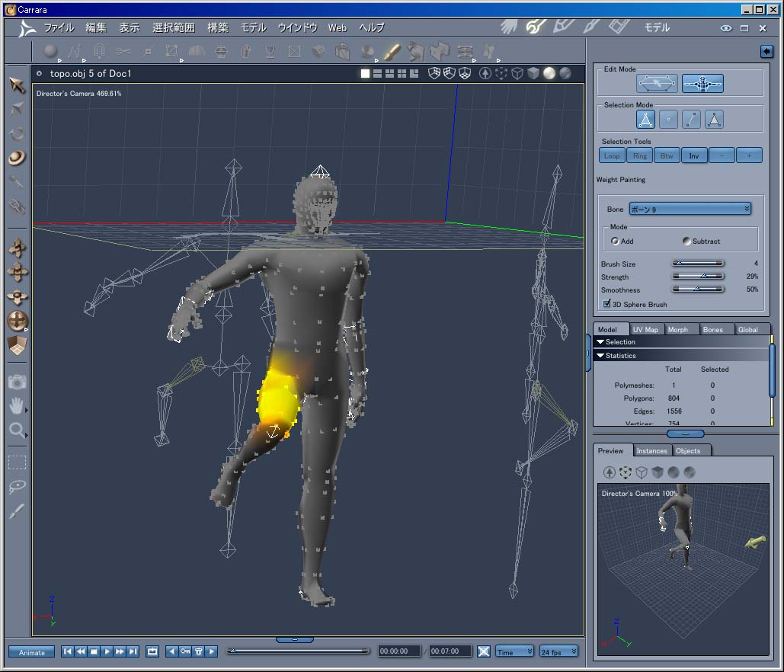
Task: Switch to edge selection mode icon
Action: (x=691, y=120)
